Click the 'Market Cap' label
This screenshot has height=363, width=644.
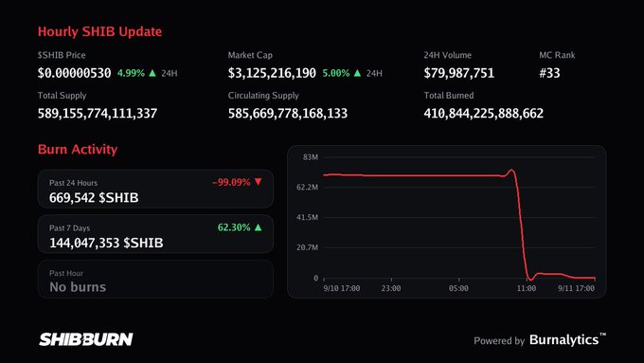coord(250,55)
